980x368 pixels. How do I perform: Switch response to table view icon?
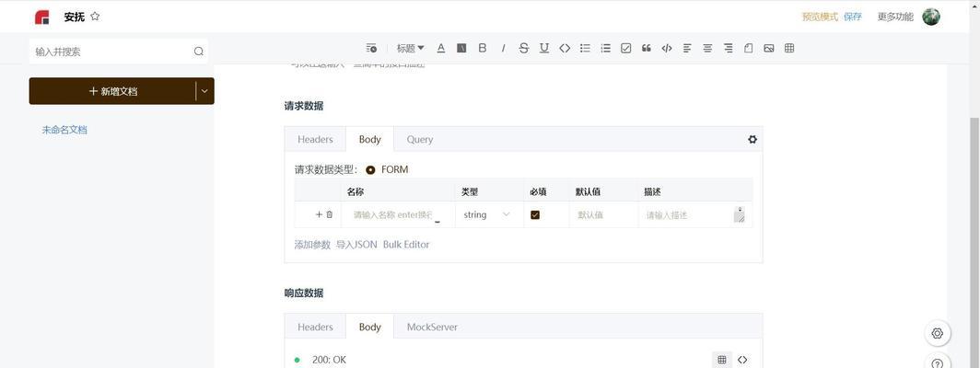click(x=722, y=359)
